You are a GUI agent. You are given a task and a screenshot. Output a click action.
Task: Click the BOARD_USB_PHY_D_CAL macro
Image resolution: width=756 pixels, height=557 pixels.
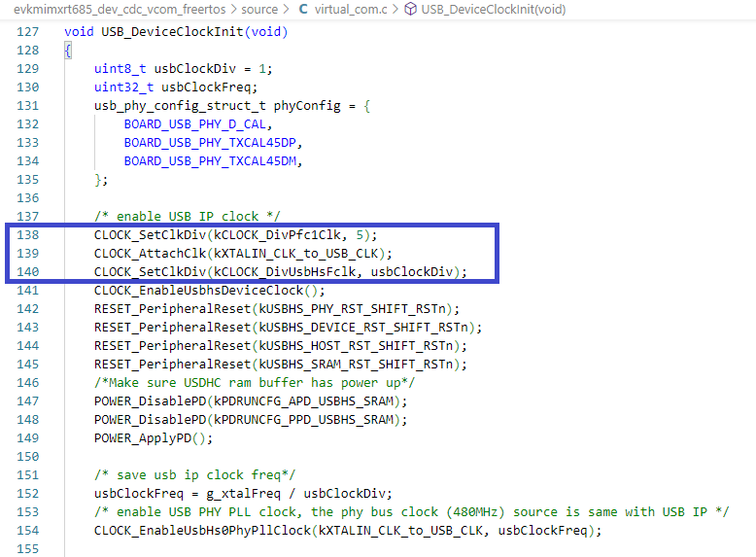click(198, 124)
